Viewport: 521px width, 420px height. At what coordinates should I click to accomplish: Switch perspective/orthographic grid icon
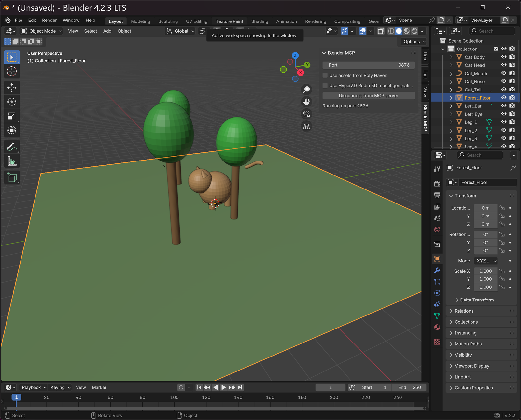click(x=306, y=126)
